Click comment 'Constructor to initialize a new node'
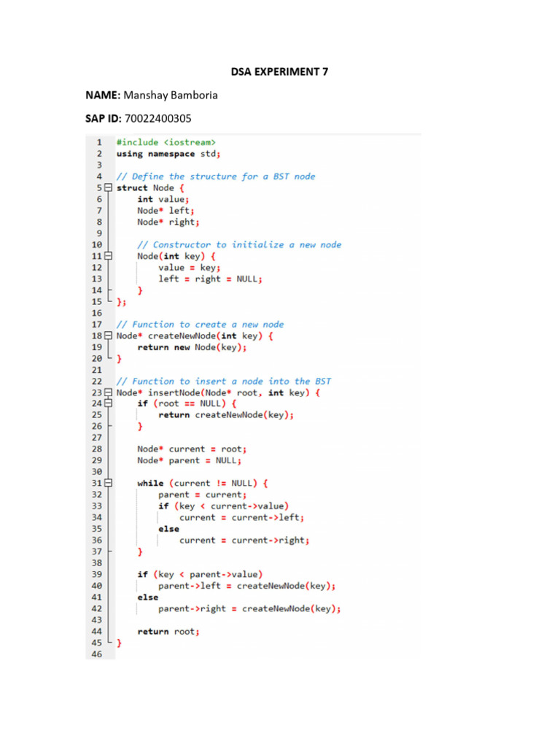The image size is (560, 747). (x=239, y=244)
